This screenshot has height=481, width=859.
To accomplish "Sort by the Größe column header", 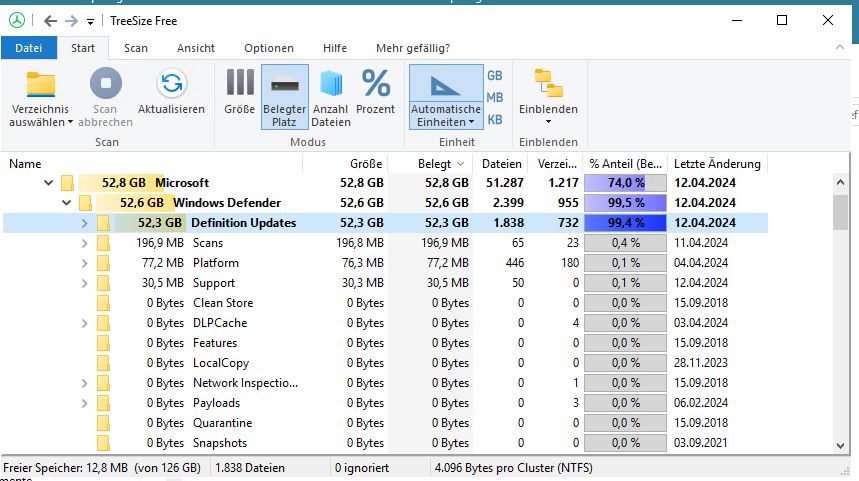I will point(346,164).
